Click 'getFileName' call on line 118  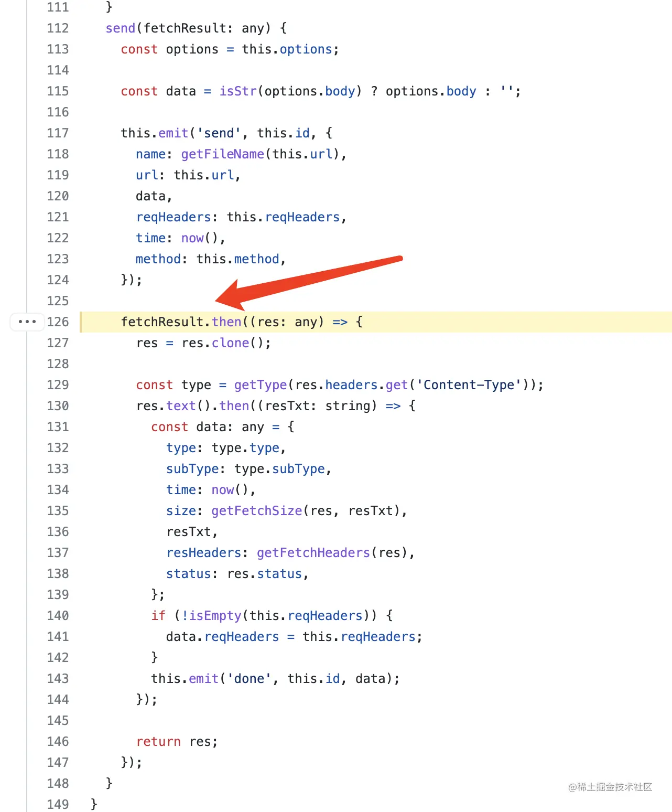222,154
